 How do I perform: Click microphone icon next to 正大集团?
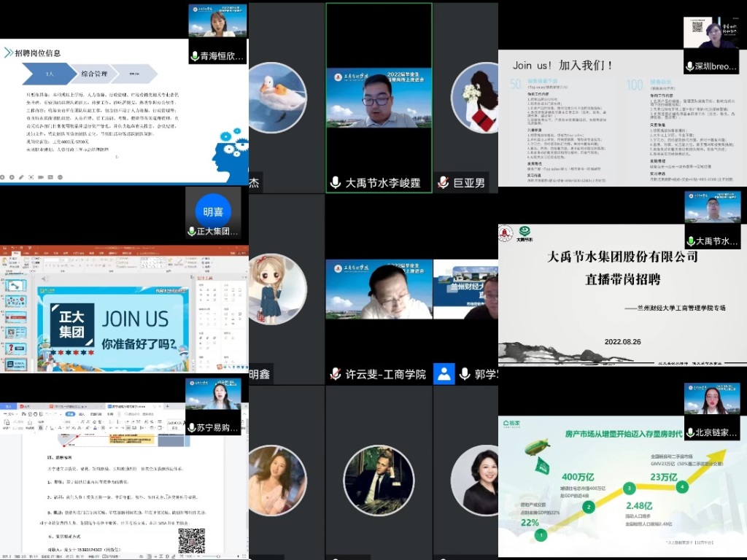[192, 231]
